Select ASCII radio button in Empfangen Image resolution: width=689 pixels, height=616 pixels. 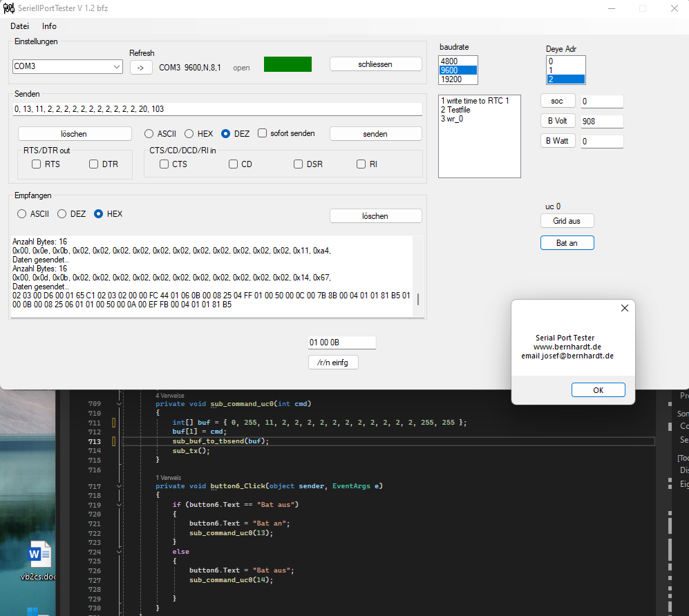pos(22,214)
